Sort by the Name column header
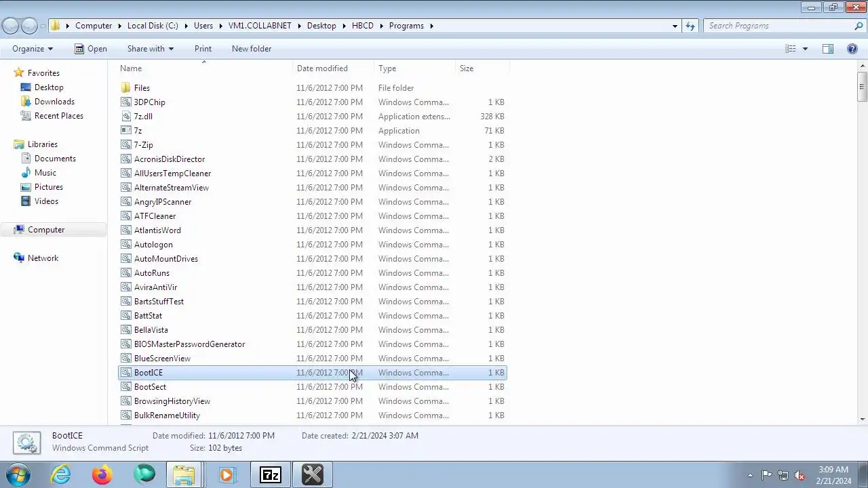 pyautogui.click(x=205, y=68)
